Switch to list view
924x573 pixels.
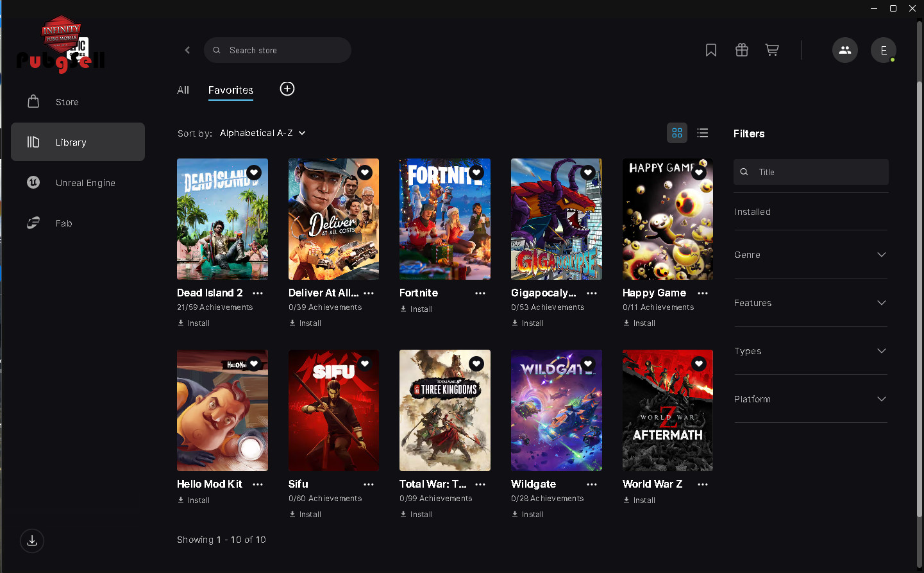point(703,133)
